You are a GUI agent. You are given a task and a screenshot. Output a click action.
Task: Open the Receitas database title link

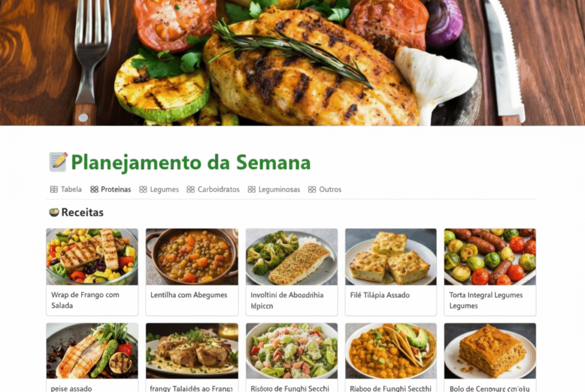tap(82, 212)
